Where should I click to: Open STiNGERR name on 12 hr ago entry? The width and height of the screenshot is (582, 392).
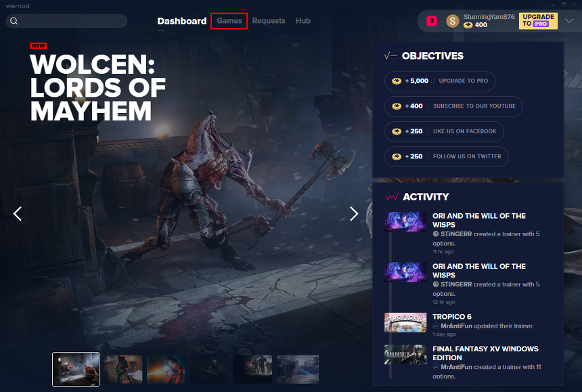456,284
